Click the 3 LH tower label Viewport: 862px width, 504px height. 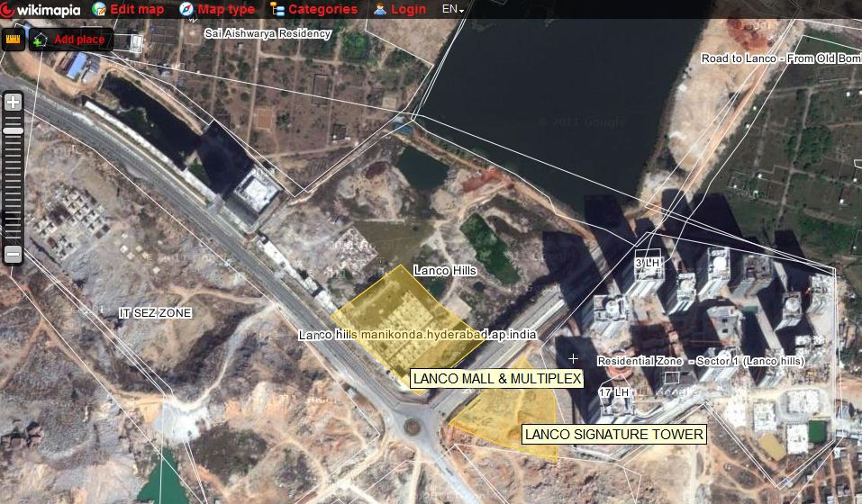click(x=647, y=263)
